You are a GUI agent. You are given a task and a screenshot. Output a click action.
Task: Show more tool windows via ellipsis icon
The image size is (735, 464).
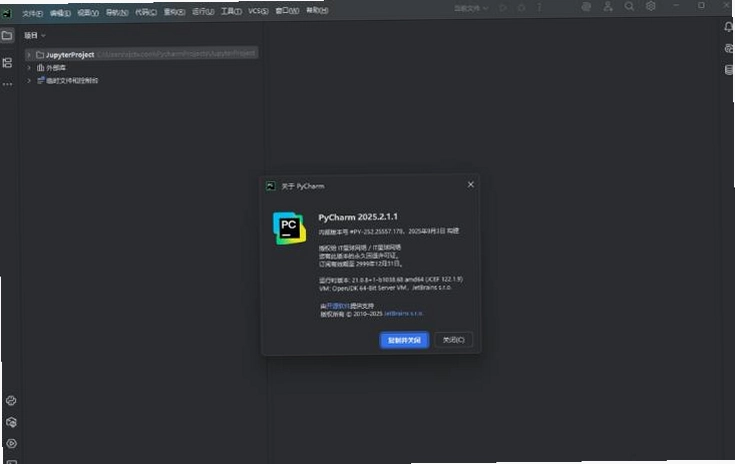(x=8, y=84)
